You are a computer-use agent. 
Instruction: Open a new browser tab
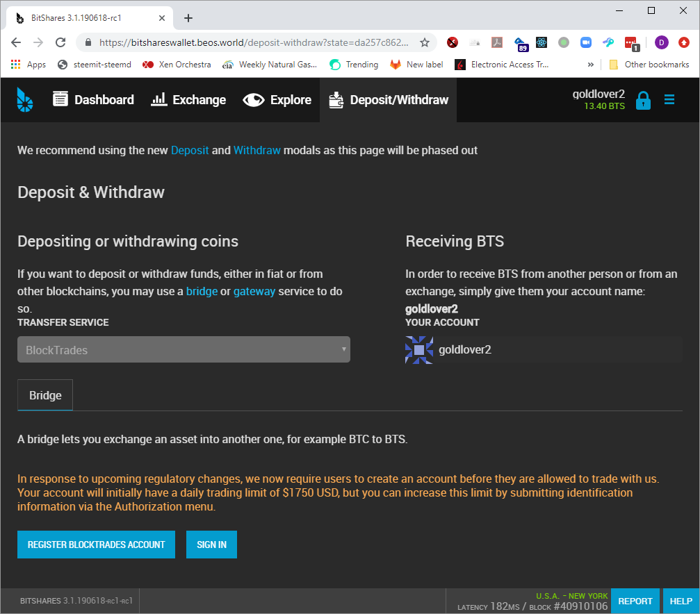tap(188, 18)
